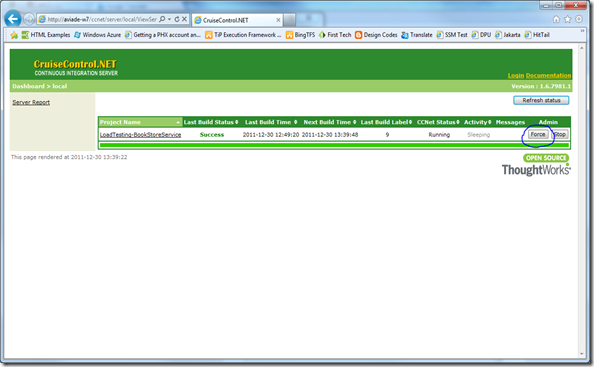Click the Force build button
Screen dimensions: 594x367
click(538, 134)
